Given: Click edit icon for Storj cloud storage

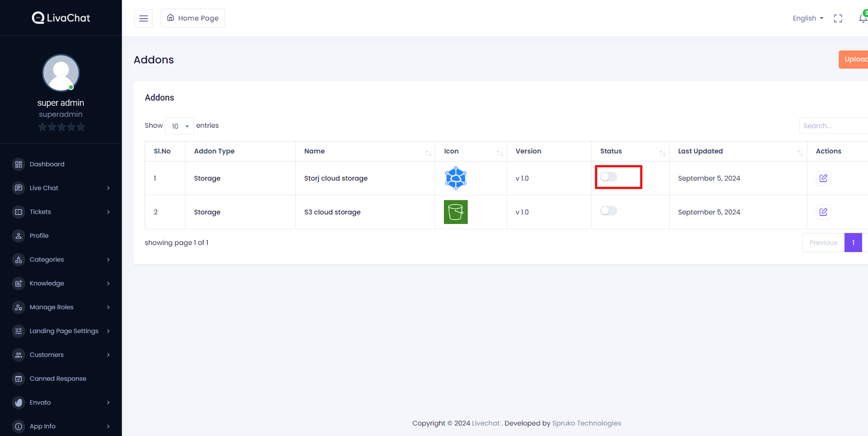Looking at the screenshot, I should [823, 178].
